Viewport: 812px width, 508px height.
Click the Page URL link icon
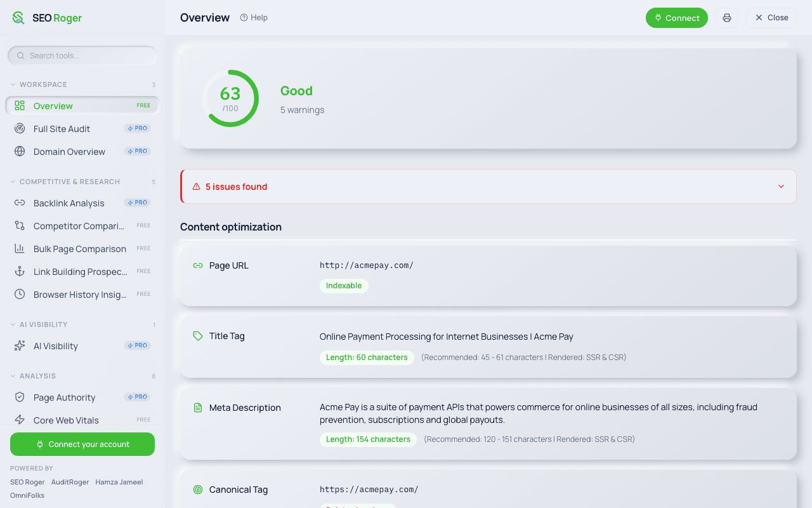pos(198,265)
